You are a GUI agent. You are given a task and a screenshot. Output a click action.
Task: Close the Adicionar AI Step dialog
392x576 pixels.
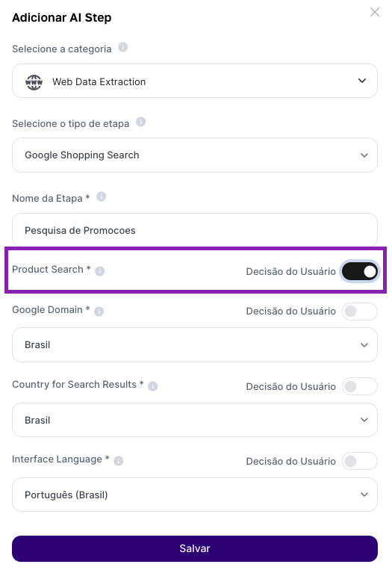pyautogui.click(x=374, y=12)
